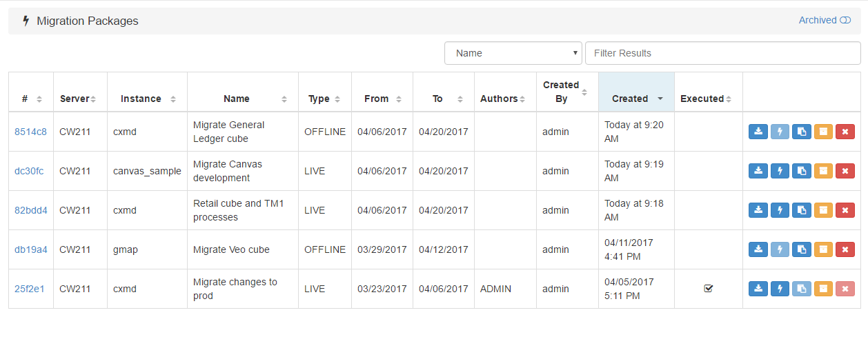Image resolution: width=868 pixels, height=348 pixels.
Task: Delete package db19a4
Action: (845, 249)
